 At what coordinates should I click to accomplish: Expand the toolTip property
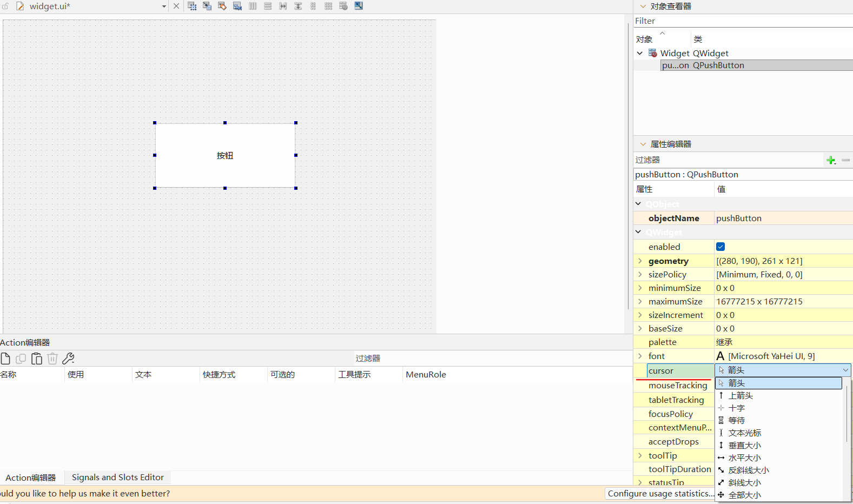point(640,455)
